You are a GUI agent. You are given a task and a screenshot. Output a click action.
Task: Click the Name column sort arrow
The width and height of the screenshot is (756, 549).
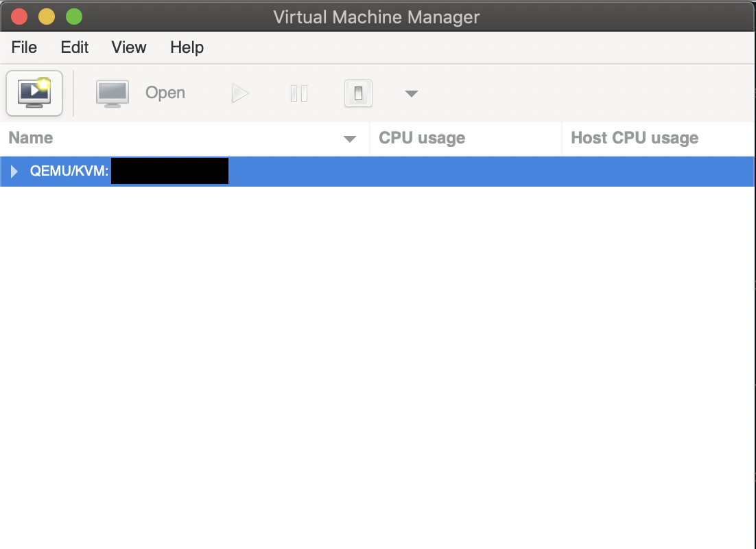350,139
